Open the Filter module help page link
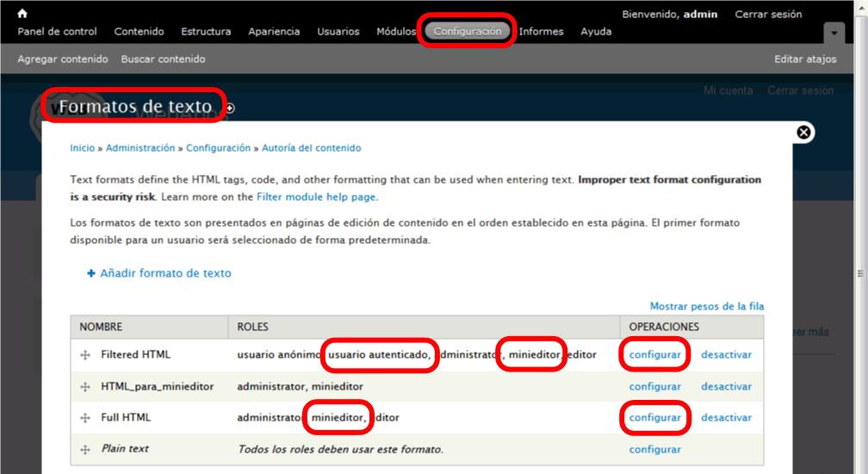This screenshot has width=868, height=474. click(316, 196)
